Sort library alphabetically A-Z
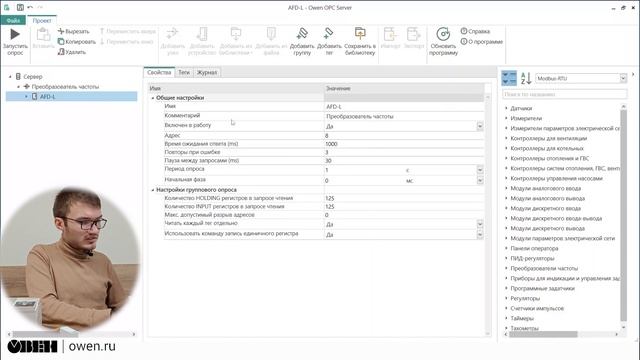The width and height of the screenshot is (640, 360). [x=526, y=78]
